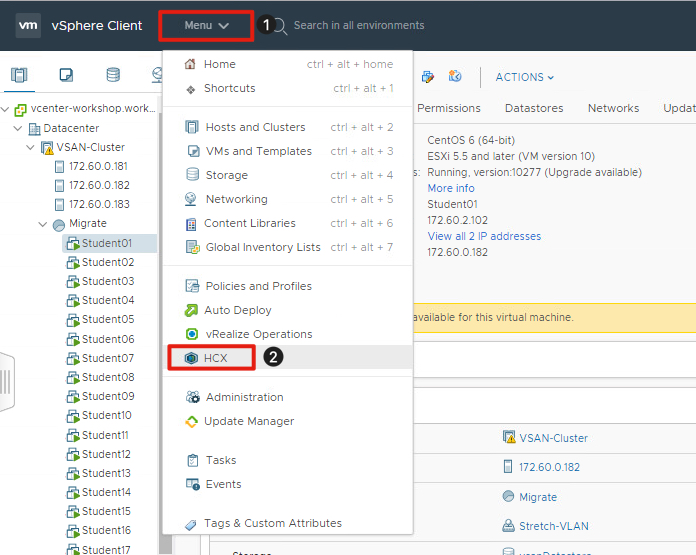696x555 pixels.
Task: Click the More info link
Action: click(x=451, y=188)
